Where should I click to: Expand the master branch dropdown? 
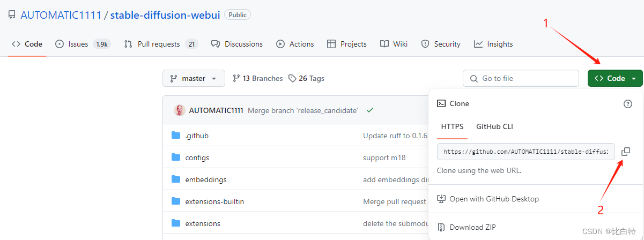tap(194, 78)
